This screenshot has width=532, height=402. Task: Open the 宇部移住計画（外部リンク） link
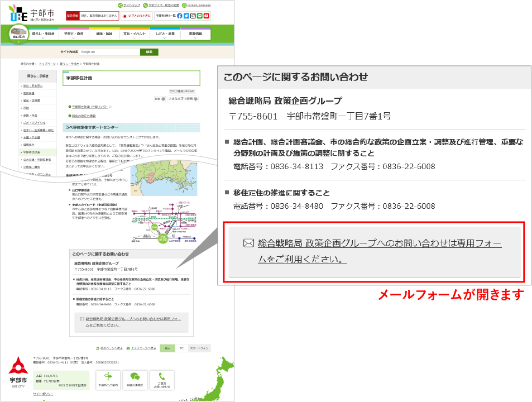tap(89, 107)
